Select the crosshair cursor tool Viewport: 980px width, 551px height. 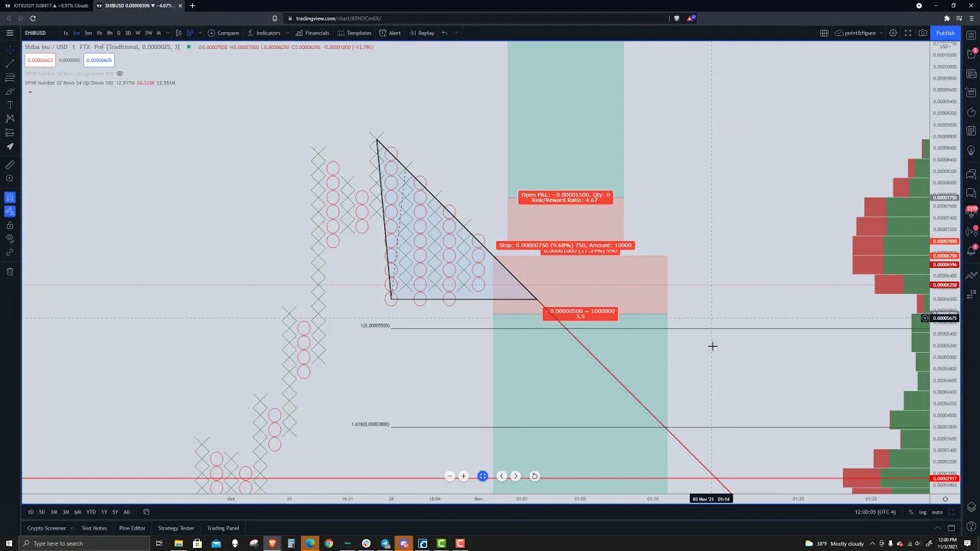(10, 50)
